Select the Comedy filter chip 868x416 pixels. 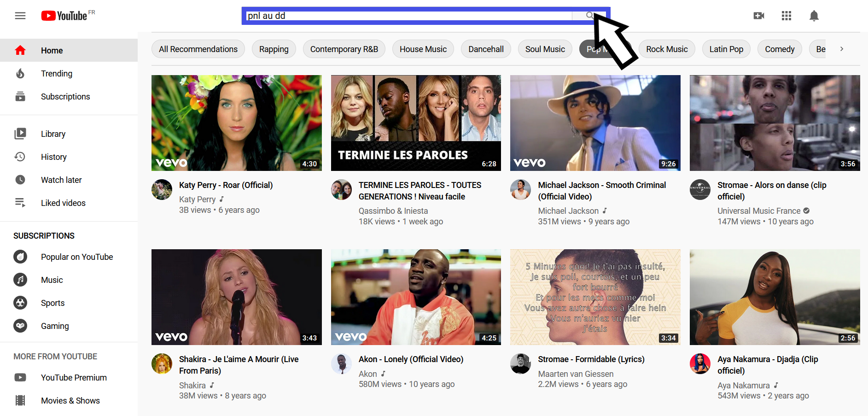point(780,49)
